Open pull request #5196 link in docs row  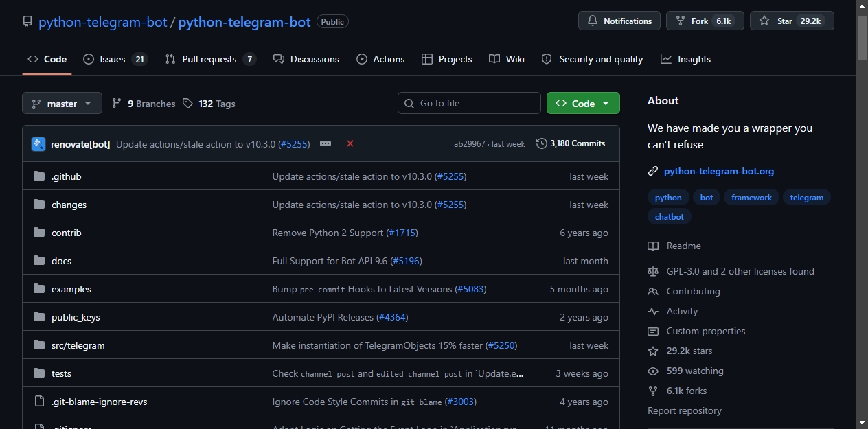click(406, 261)
